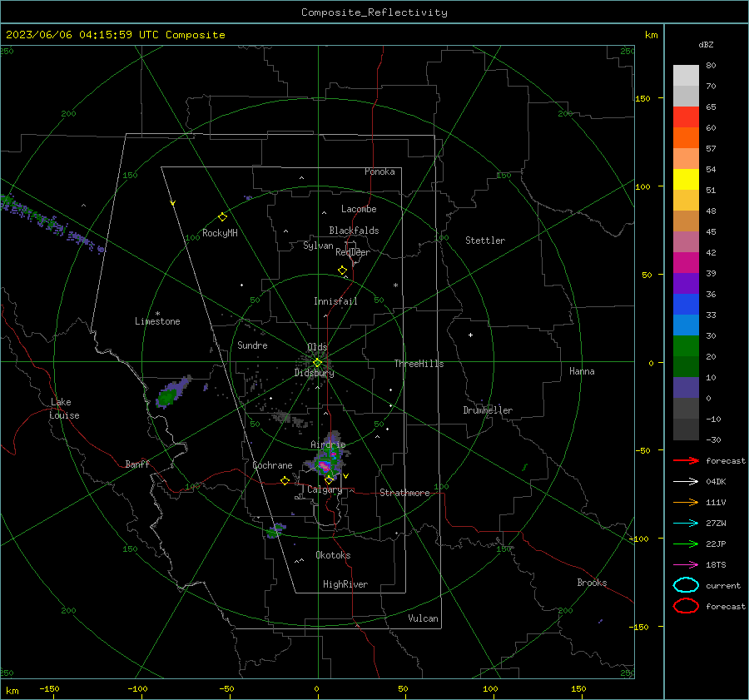This screenshot has height=700, width=749.
Task: Click the Airdrie city label
Action: click(328, 444)
